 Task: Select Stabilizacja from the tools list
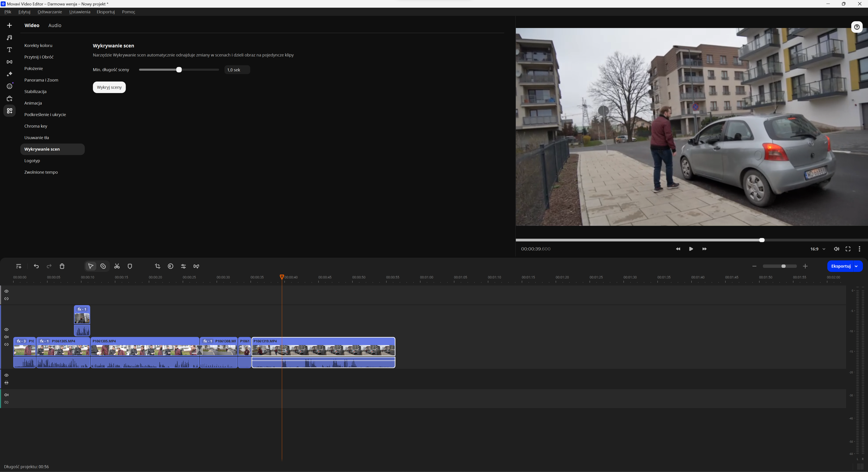tap(35, 91)
